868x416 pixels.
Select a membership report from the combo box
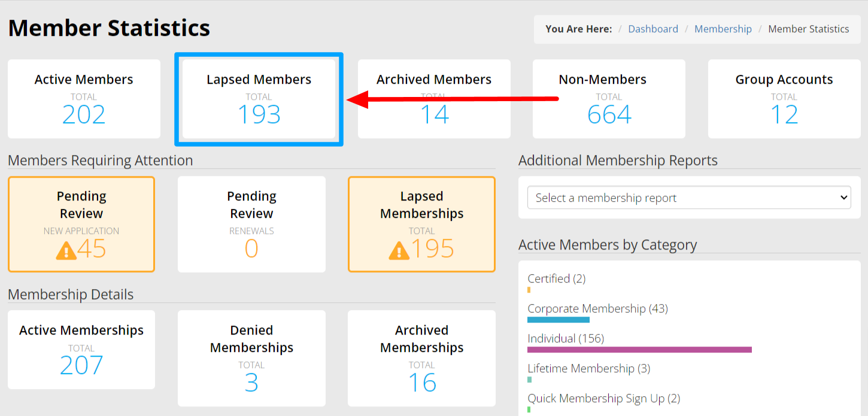688,198
